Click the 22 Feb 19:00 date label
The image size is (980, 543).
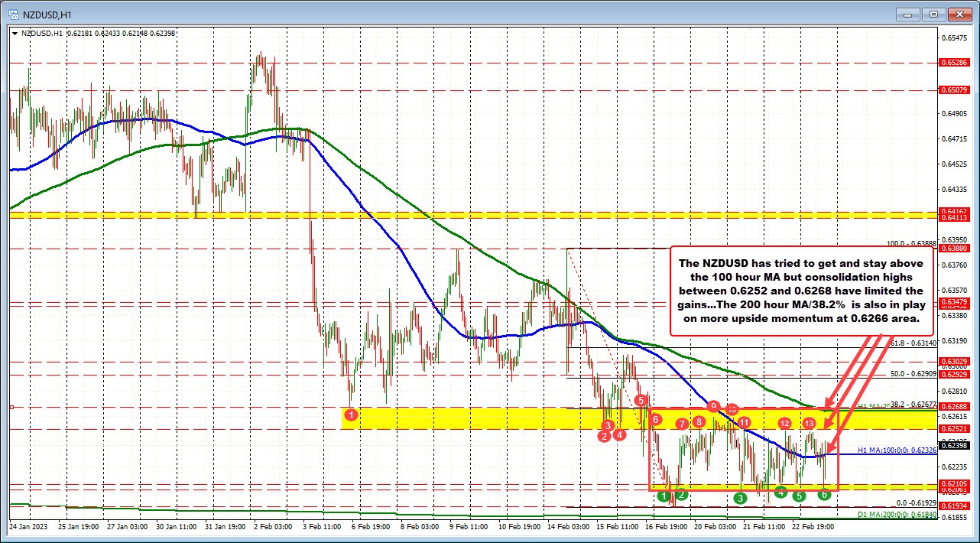(813, 527)
